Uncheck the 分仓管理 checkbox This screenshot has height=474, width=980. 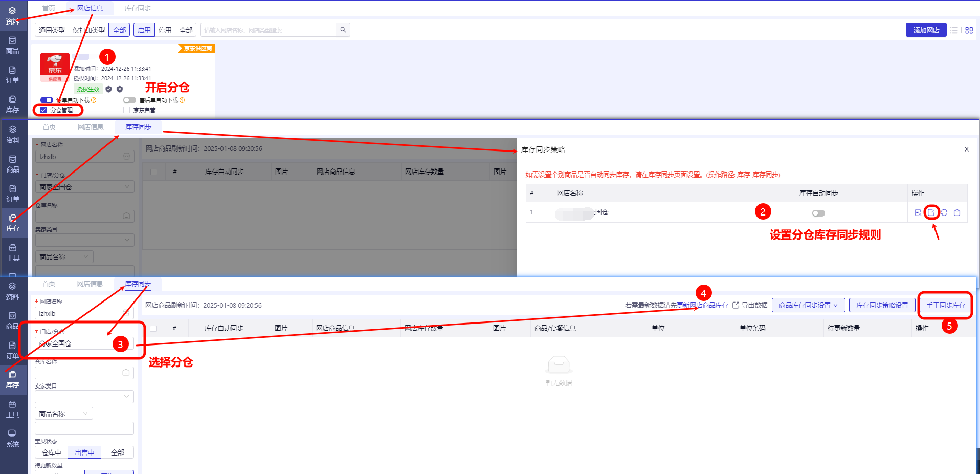pyautogui.click(x=43, y=110)
